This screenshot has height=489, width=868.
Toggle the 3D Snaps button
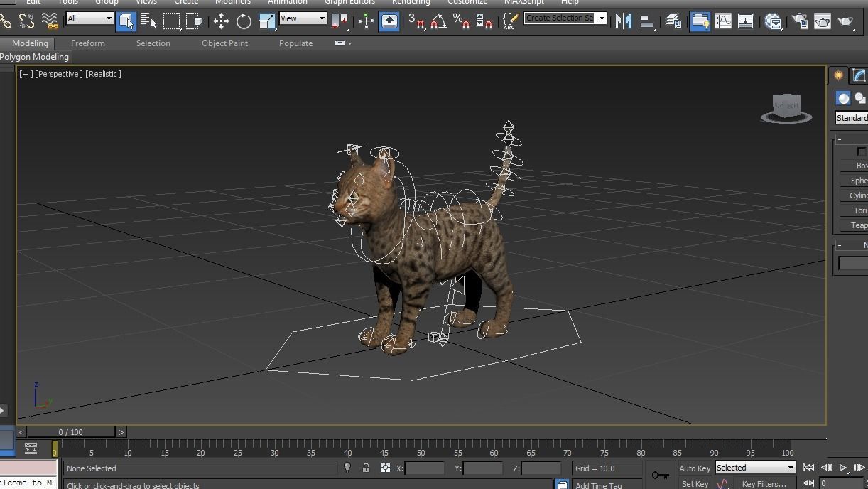pos(416,21)
